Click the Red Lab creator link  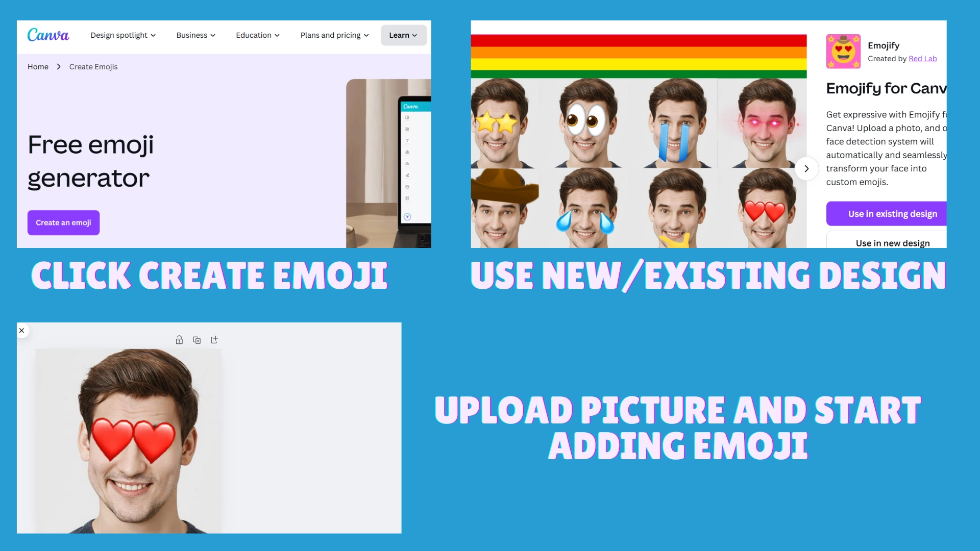tap(922, 59)
